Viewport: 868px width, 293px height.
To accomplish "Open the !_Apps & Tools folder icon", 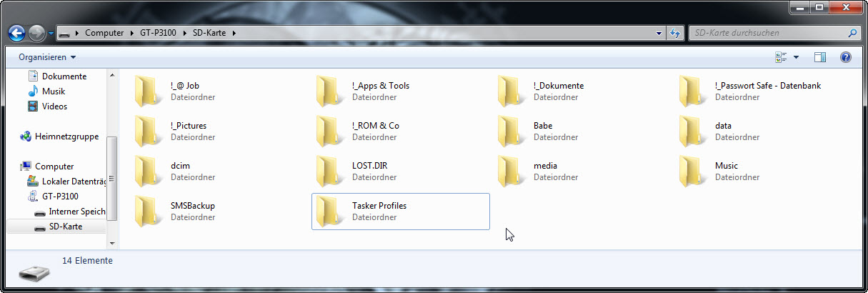I will point(331,91).
